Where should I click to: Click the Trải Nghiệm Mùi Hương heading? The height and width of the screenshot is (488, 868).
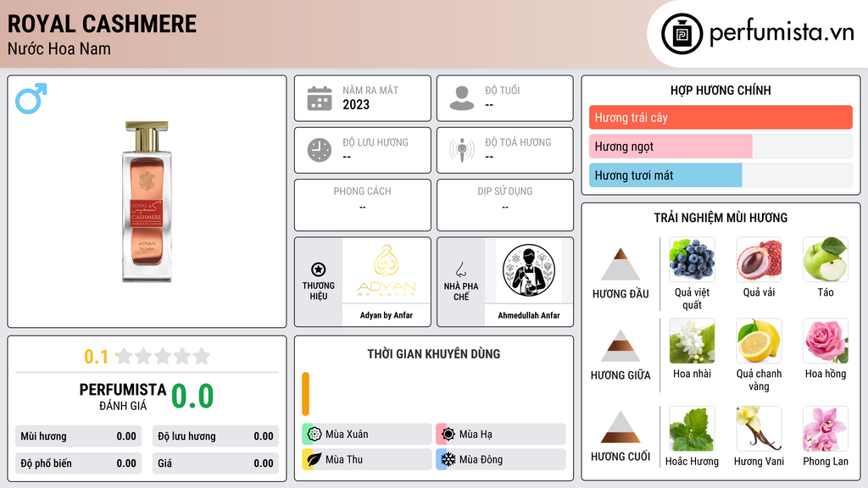tap(721, 218)
